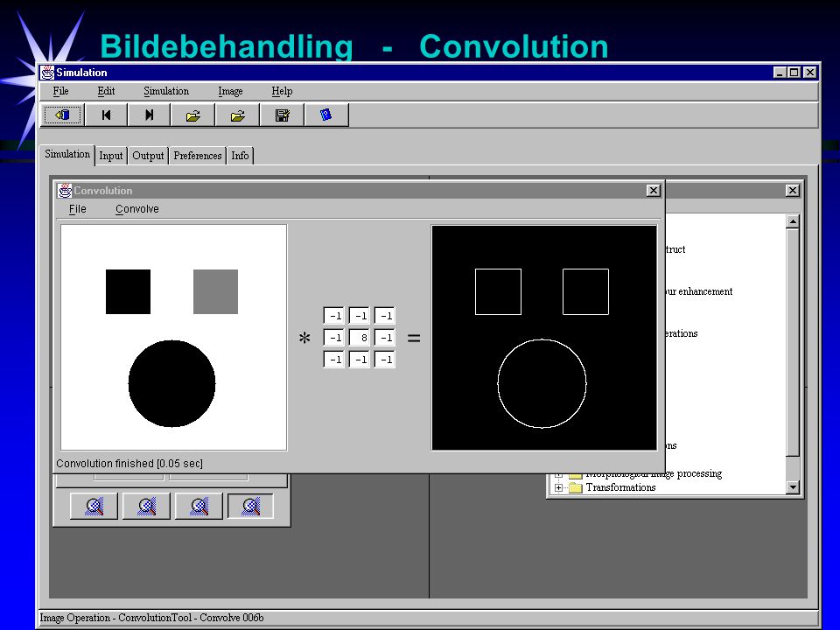Switch to the Preferences tab
This screenshot has height=630, width=840.
[x=197, y=156]
